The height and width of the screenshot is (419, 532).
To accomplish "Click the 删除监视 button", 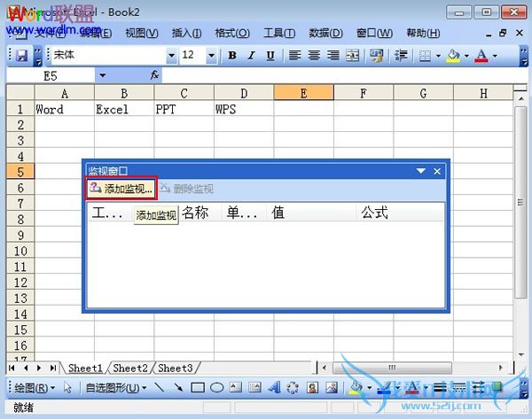I will [x=186, y=189].
